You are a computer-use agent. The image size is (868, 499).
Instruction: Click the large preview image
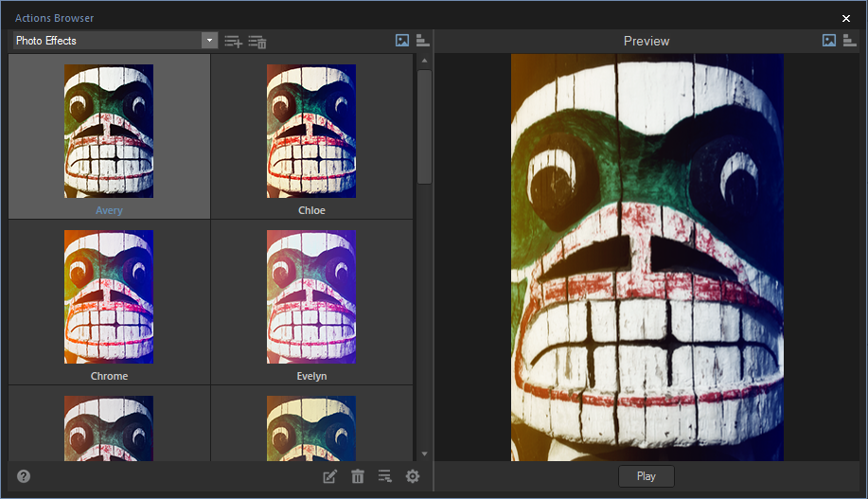pyautogui.click(x=647, y=258)
